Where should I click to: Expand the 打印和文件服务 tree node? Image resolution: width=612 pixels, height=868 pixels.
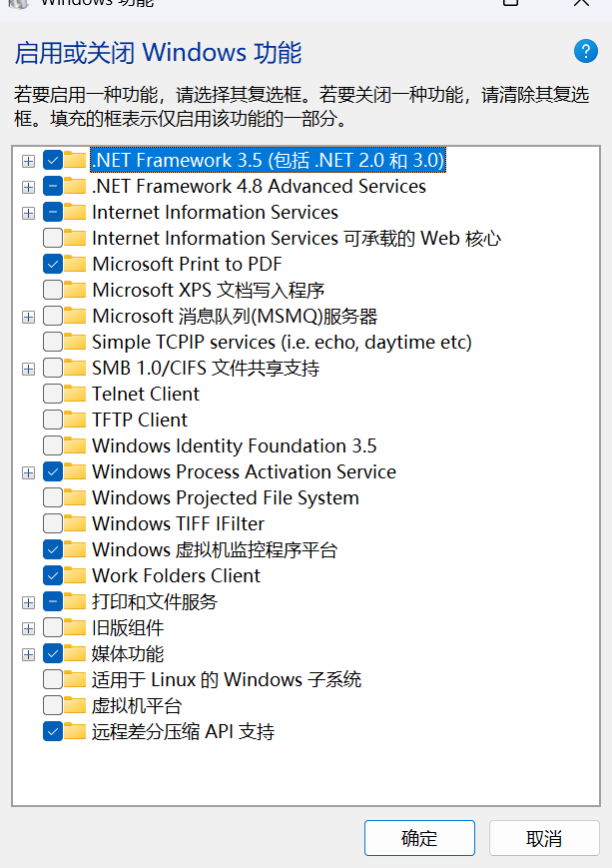(x=28, y=601)
